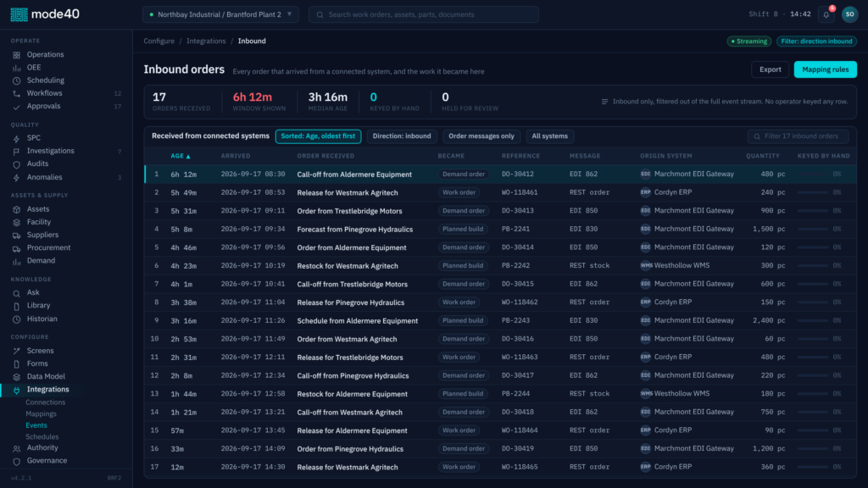
Task: Click the Procurement sidebar icon
Action: tap(17, 248)
